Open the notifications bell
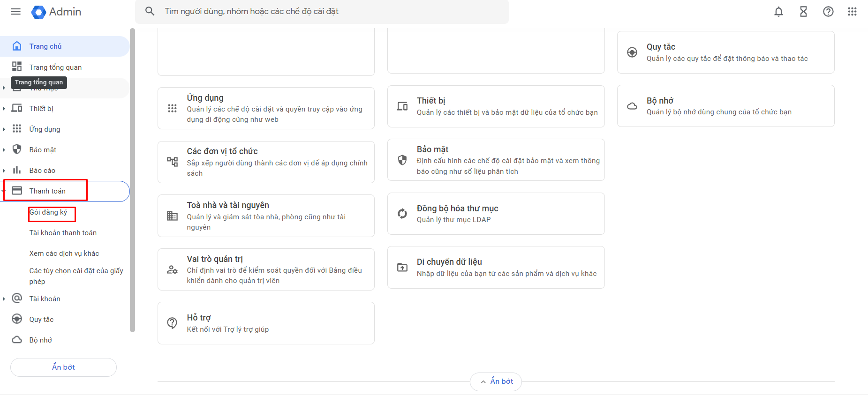Screen dimensions: 868x395 pyautogui.click(x=778, y=12)
